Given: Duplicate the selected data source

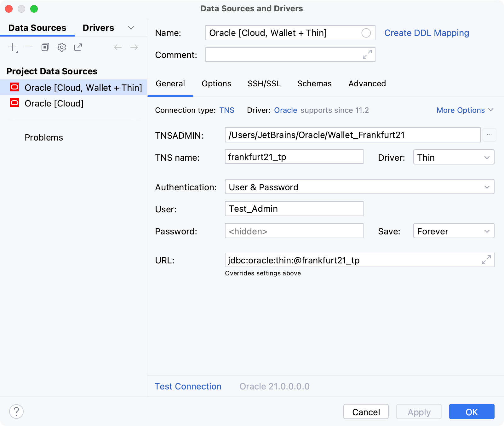Looking at the screenshot, I should pos(45,47).
